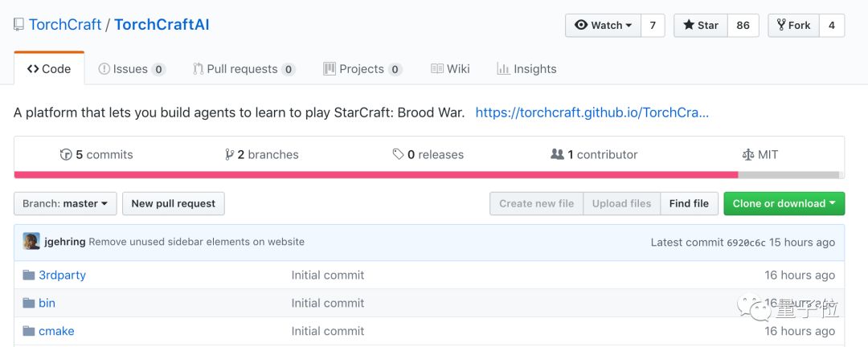Open jgehring's profile link
Image resolution: width=868 pixels, height=347 pixels.
click(x=65, y=242)
